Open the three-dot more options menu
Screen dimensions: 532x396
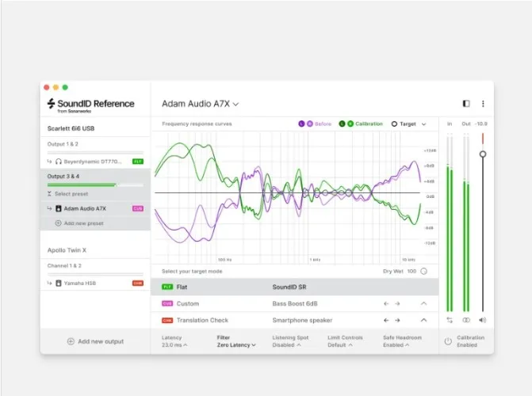[483, 104]
